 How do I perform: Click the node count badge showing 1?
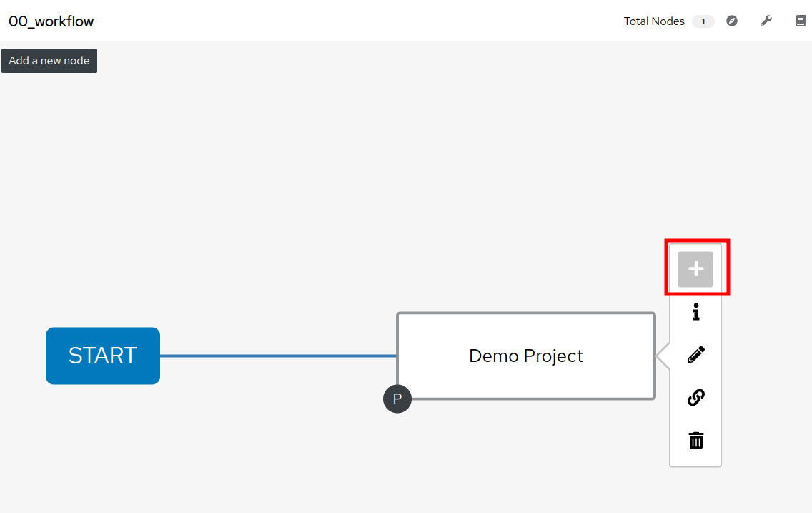pyautogui.click(x=703, y=21)
